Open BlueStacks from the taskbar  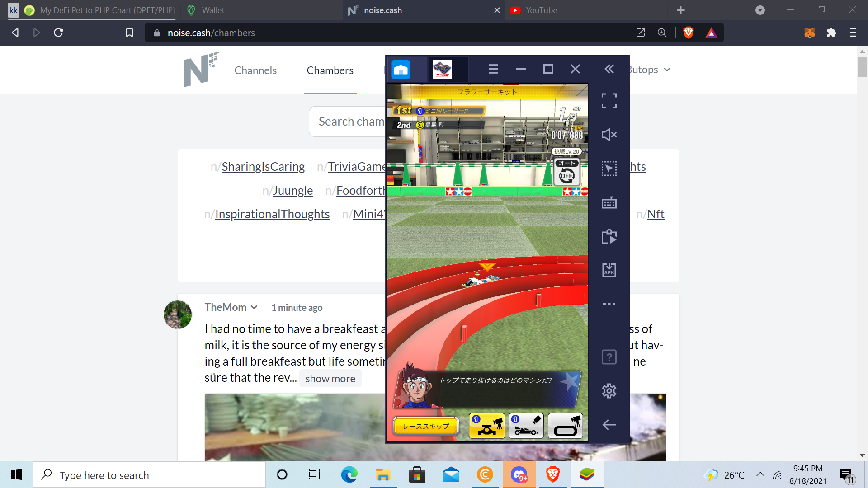click(x=586, y=474)
